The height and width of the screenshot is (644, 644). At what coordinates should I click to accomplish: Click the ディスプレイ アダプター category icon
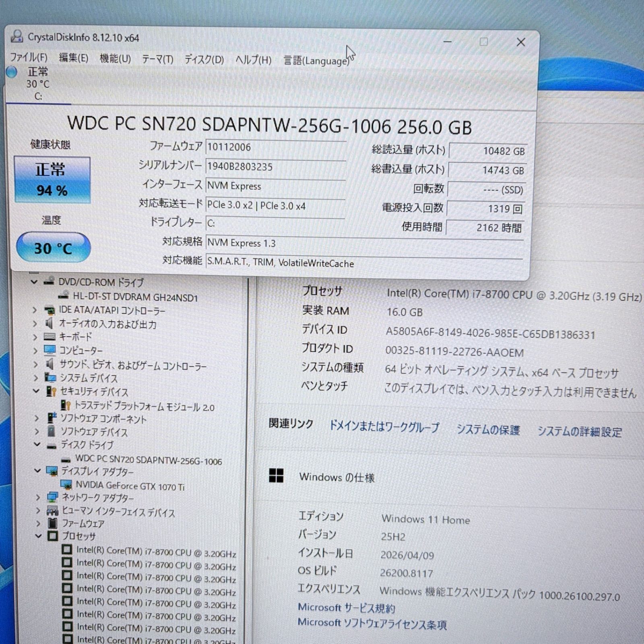(x=52, y=471)
